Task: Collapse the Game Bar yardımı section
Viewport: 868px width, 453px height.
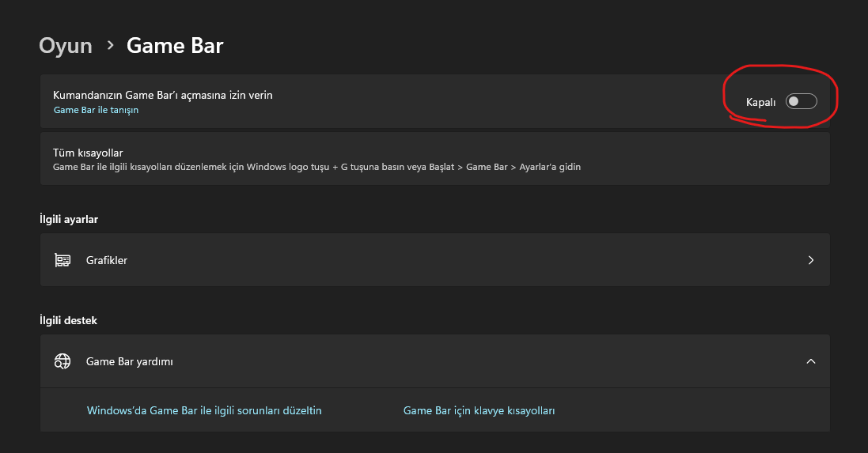Action: coord(810,361)
